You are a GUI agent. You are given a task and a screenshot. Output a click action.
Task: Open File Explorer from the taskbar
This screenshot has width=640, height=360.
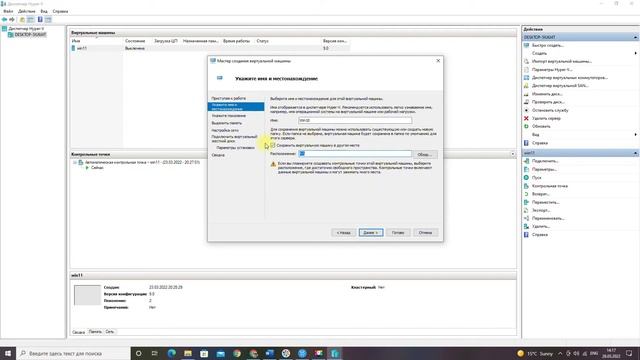[x=188, y=353]
